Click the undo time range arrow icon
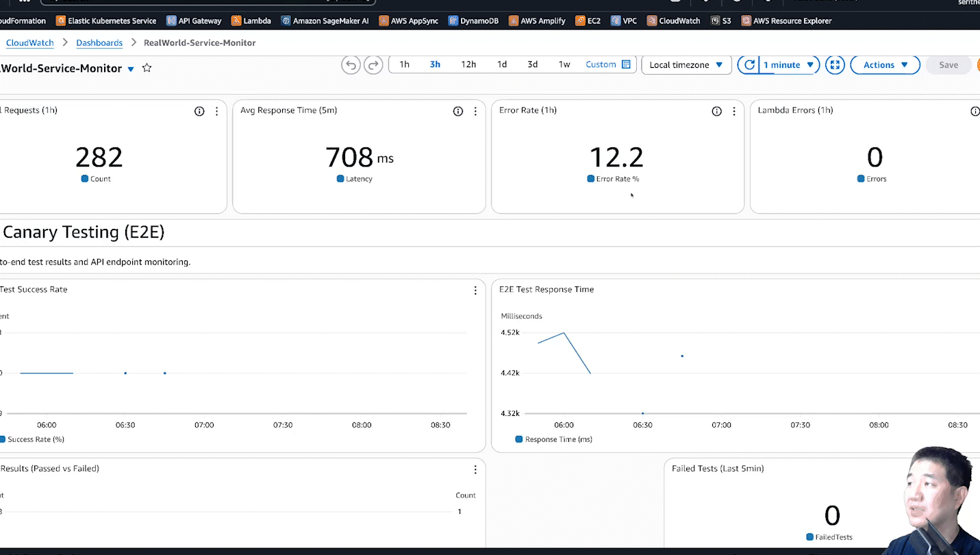 pos(351,65)
